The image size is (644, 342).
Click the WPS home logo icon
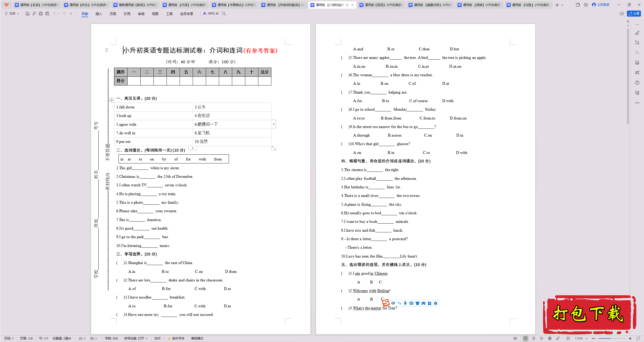[x=7, y=5]
